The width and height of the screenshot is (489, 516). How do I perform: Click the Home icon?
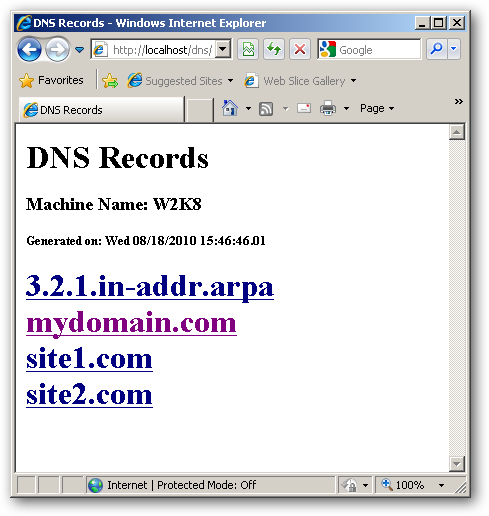pos(230,108)
